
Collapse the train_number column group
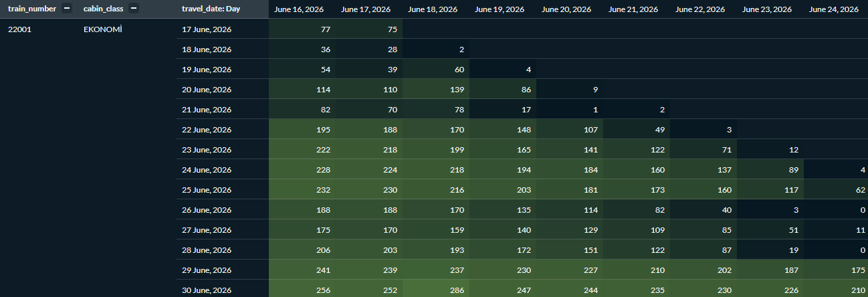(67, 9)
